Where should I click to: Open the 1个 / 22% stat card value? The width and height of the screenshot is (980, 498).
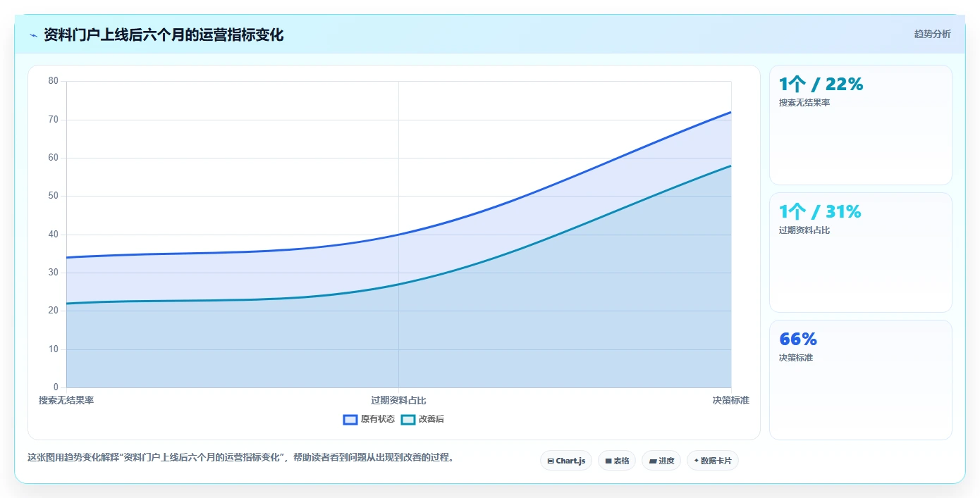click(x=821, y=85)
